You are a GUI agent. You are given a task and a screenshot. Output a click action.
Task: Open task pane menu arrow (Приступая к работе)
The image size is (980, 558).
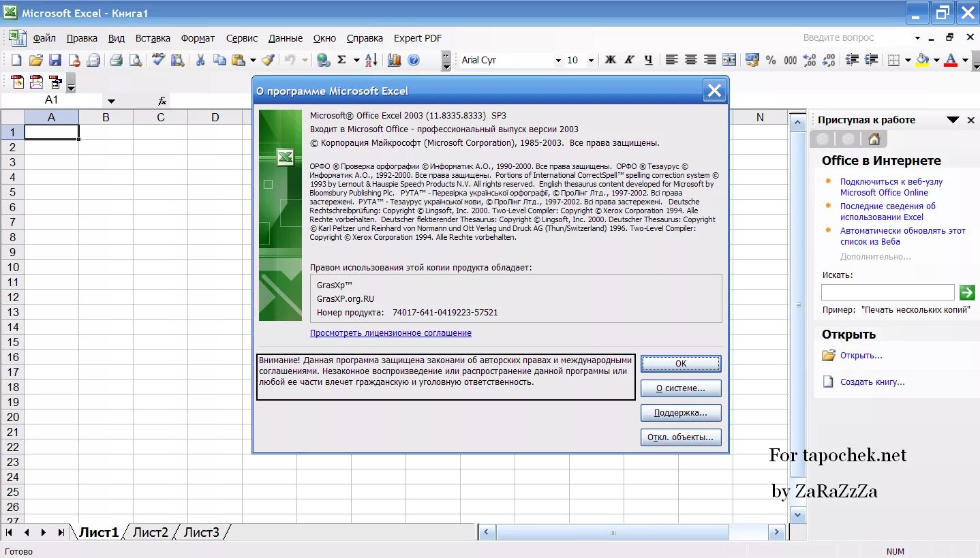pos(953,120)
